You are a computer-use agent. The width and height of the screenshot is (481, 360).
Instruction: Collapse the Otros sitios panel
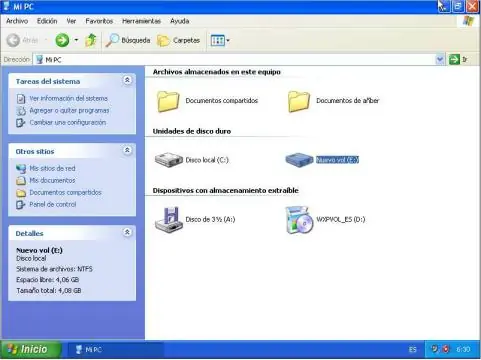[x=127, y=150]
